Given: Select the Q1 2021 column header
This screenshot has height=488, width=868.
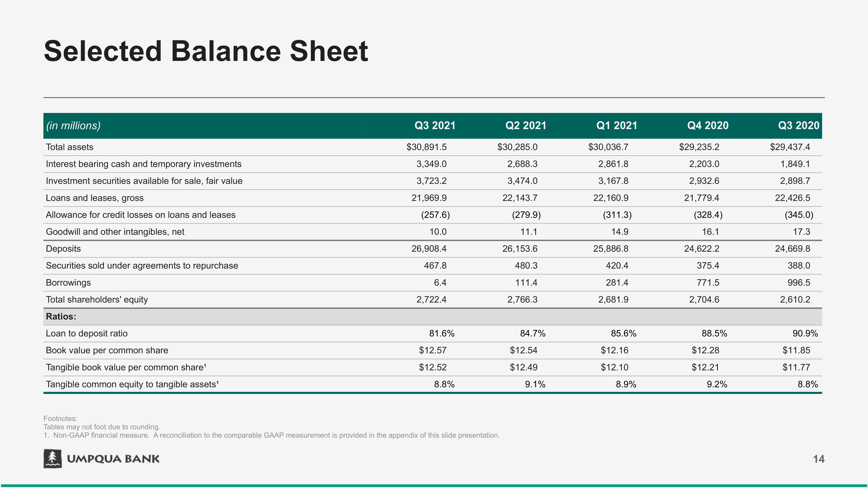Looking at the screenshot, I should (617, 126).
